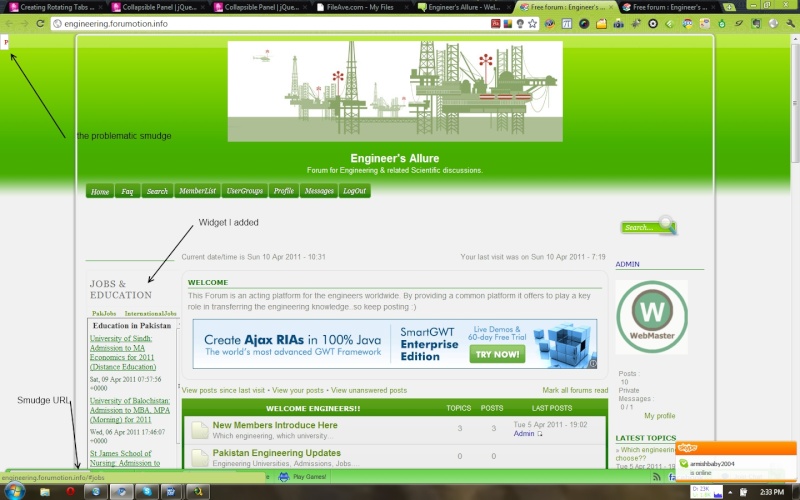Click the magnifier icon in the forum search box
This screenshot has height=500, width=800.
[666, 223]
